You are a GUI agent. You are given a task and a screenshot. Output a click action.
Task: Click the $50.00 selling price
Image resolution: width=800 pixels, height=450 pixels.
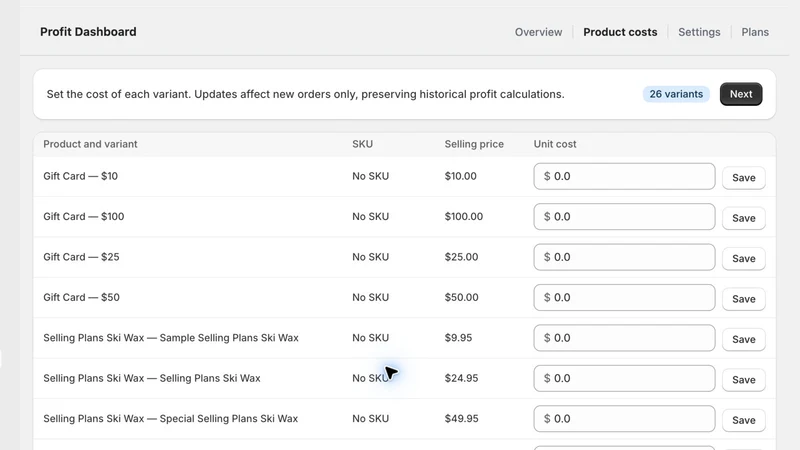[x=461, y=297]
